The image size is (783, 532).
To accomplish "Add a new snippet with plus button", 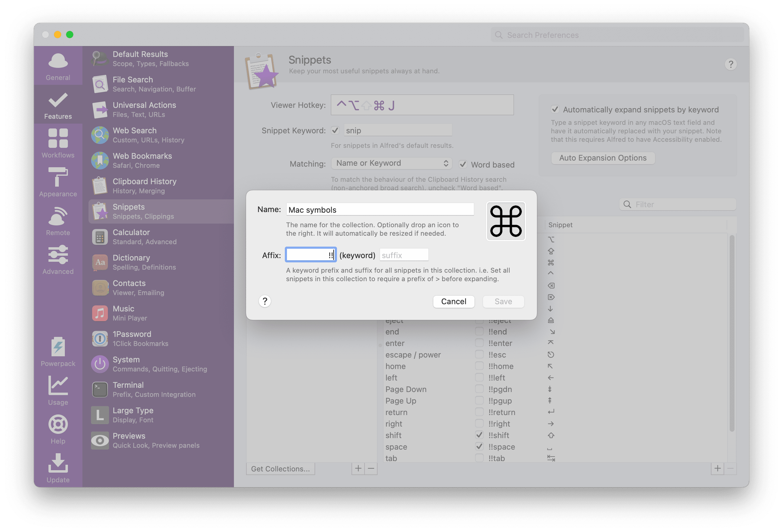I will [717, 468].
